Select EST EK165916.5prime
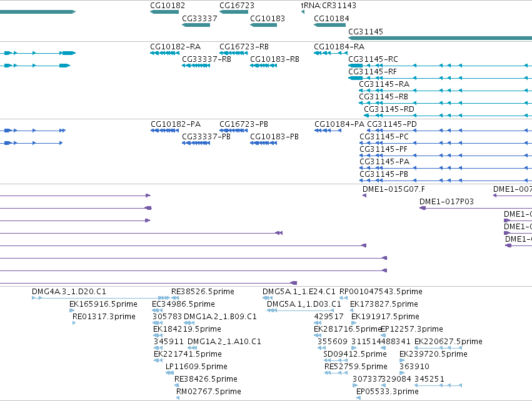532x401 pixels. pyautogui.click(x=104, y=304)
